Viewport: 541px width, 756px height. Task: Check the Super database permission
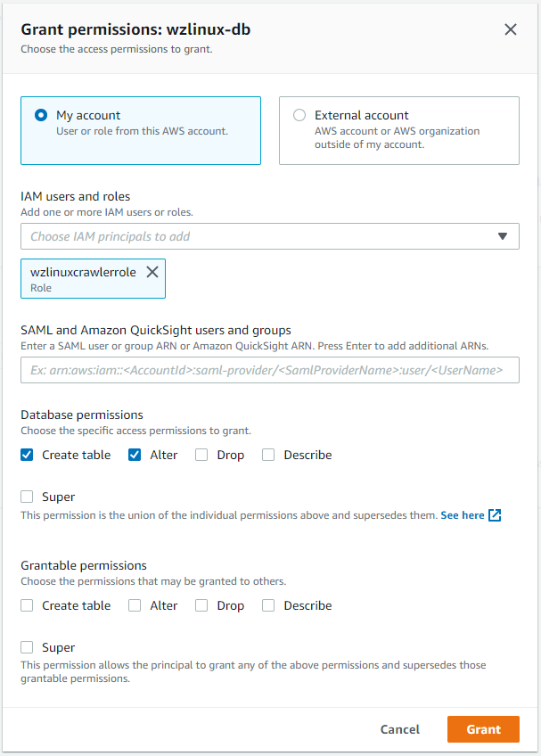28,497
